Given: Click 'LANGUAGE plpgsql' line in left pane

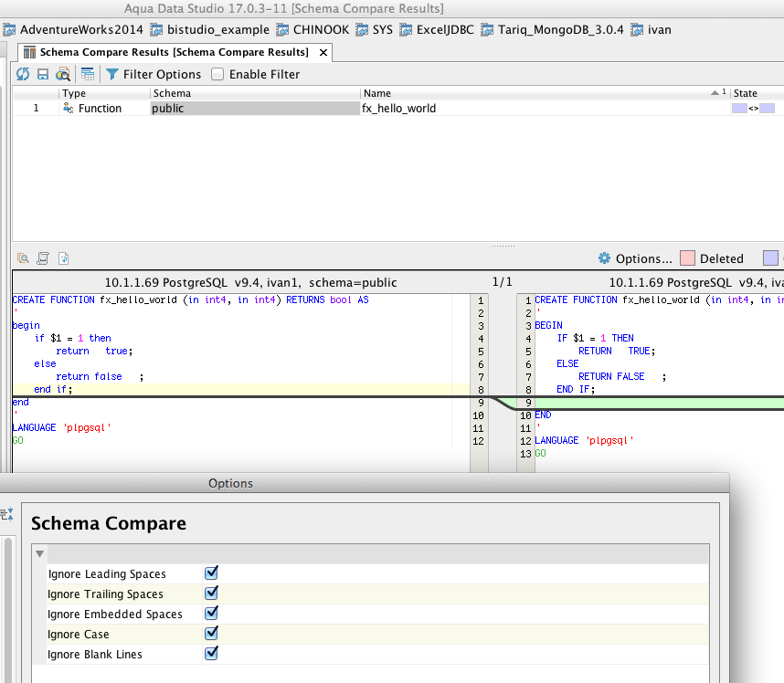Looking at the screenshot, I should tap(61, 427).
